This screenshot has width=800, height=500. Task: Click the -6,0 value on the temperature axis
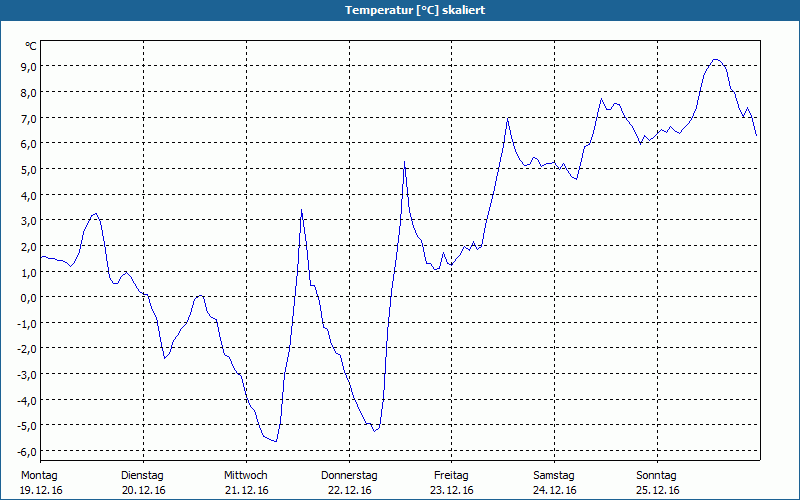coord(27,452)
